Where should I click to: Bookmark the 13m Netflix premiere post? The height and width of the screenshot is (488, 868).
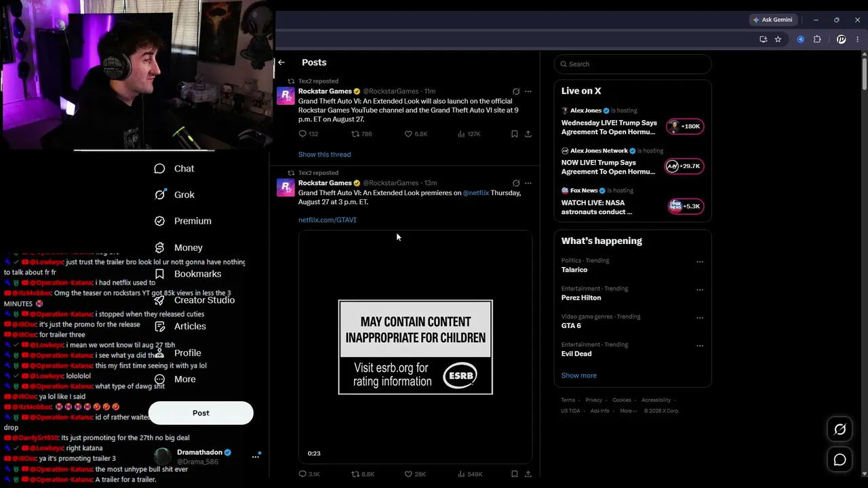[x=515, y=474]
